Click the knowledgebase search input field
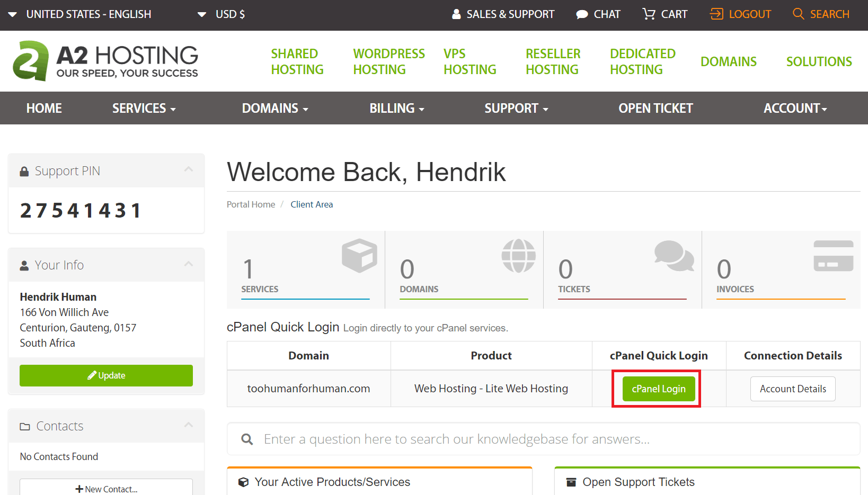868x495 pixels. click(551, 439)
